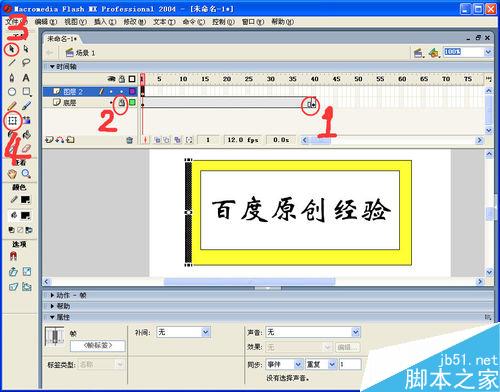Viewport: 500px width, 392px height.
Task: Toggle the Onion Skin Outlines button
Action: 167,140
